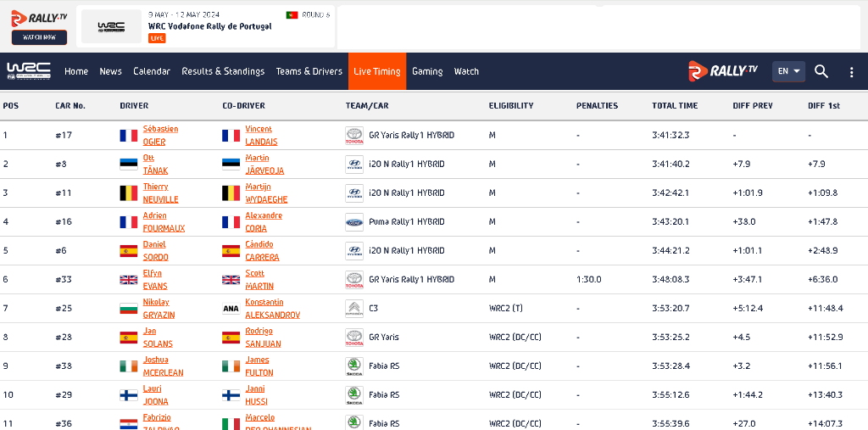
Task: Click the WRC event thumbnail in banner
Action: click(111, 26)
